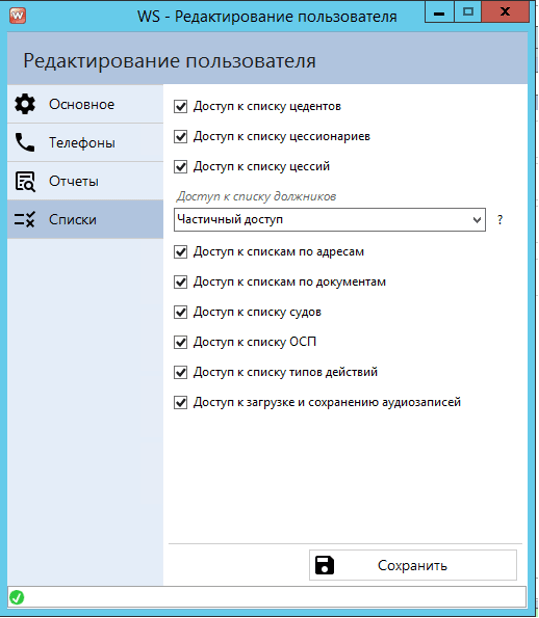Click the gear icon beside Основное
539x618 pixels.
point(25,104)
